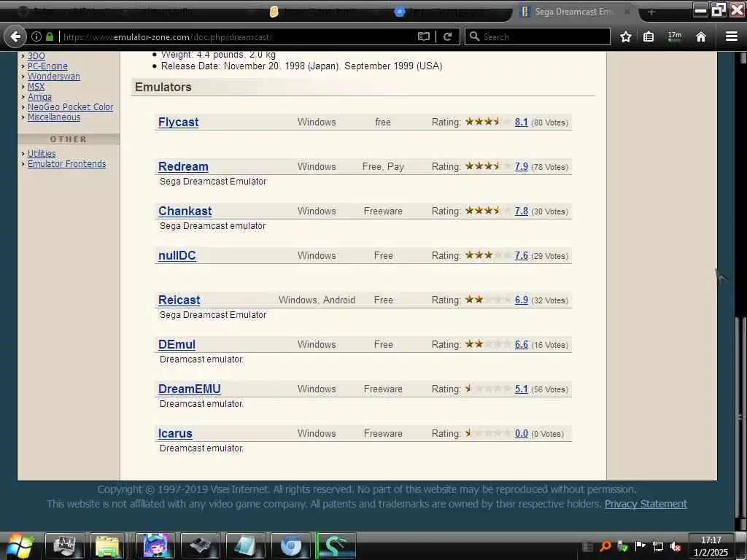Select the 'Windows, Android' platform text
747x560 pixels.
point(317,300)
